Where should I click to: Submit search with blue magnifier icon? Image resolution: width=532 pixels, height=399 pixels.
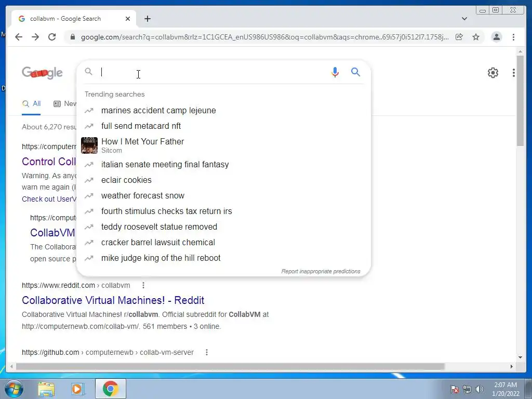(x=355, y=72)
